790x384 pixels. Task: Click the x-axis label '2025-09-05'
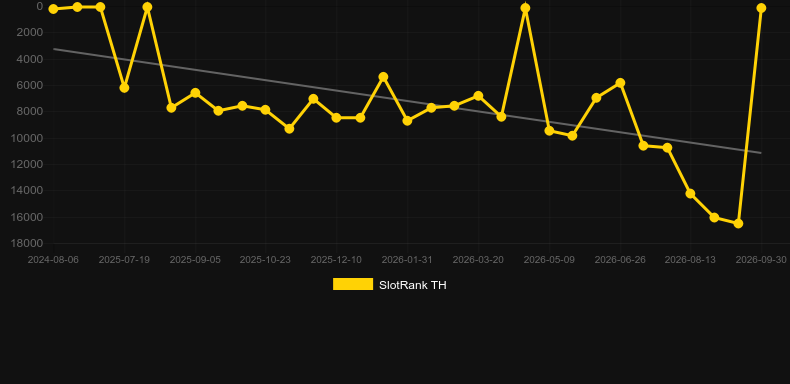pyautogui.click(x=195, y=260)
